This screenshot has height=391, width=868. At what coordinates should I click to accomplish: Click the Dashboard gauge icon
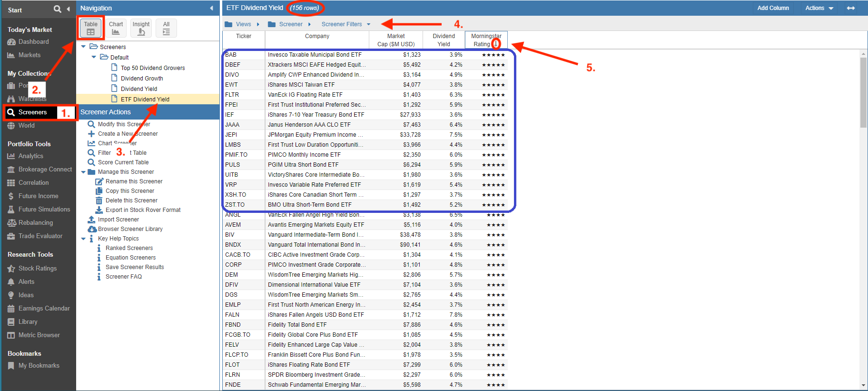pyautogui.click(x=11, y=42)
